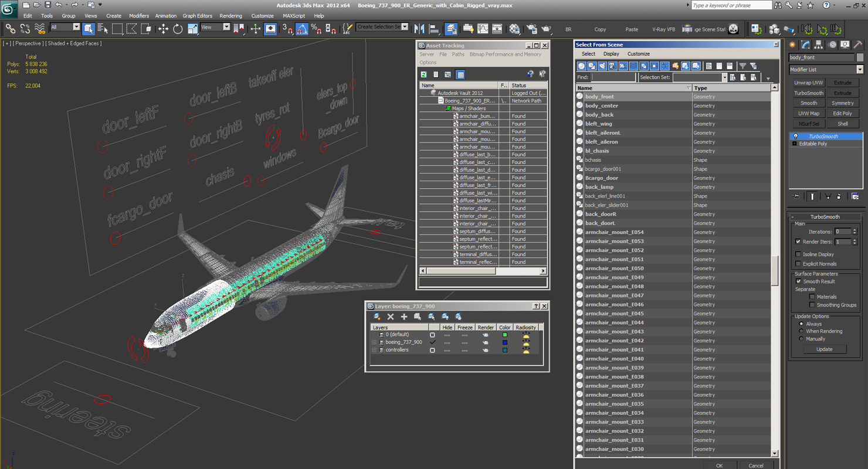The height and width of the screenshot is (469, 868).
Task: Click the V-Ray VFB toolbar button
Action: (663, 29)
